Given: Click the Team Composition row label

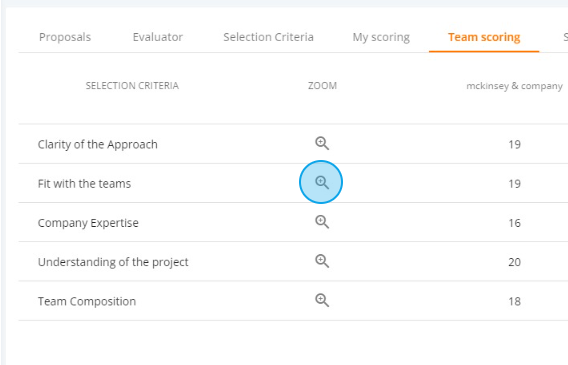Looking at the screenshot, I should pyautogui.click(x=87, y=301).
